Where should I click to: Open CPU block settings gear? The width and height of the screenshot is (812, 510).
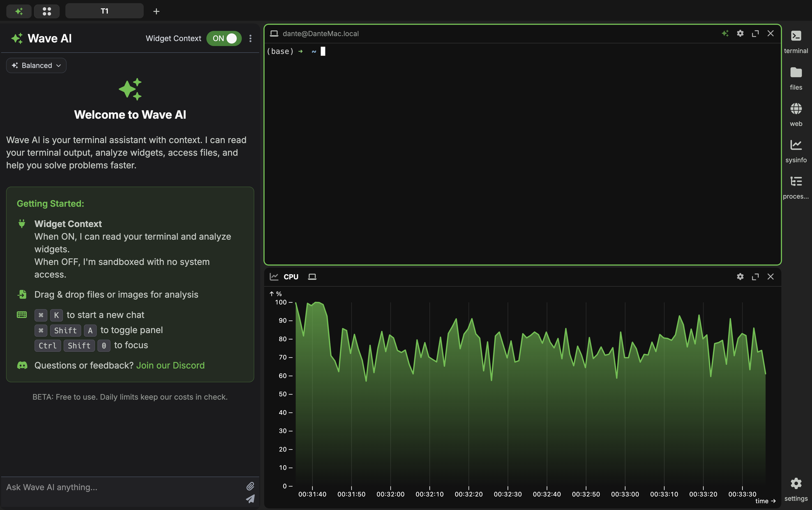point(740,277)
